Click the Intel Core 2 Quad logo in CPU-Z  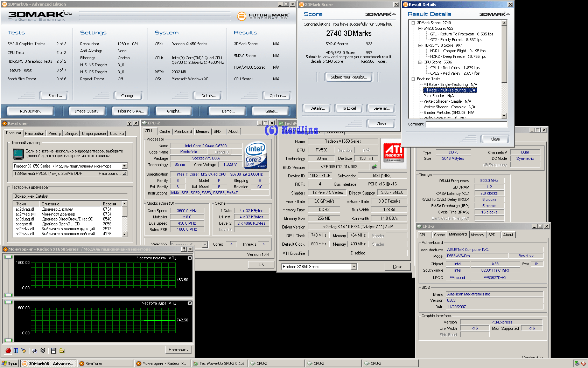coord(255,155)
